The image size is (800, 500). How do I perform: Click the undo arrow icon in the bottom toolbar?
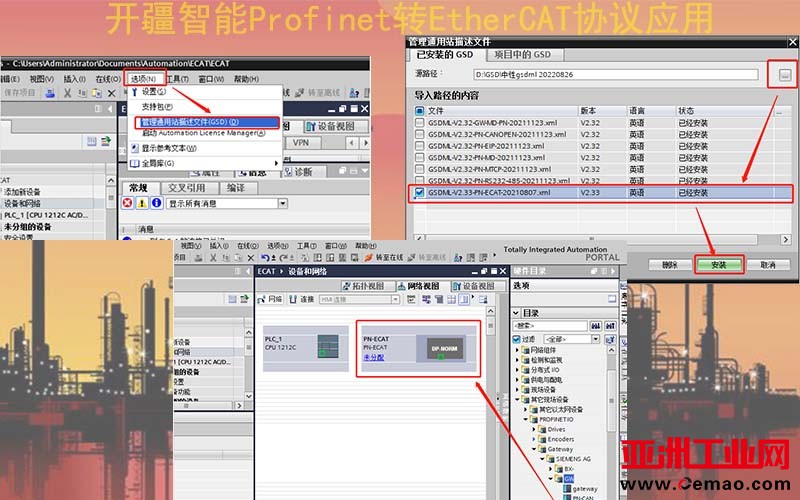[265, 258]
